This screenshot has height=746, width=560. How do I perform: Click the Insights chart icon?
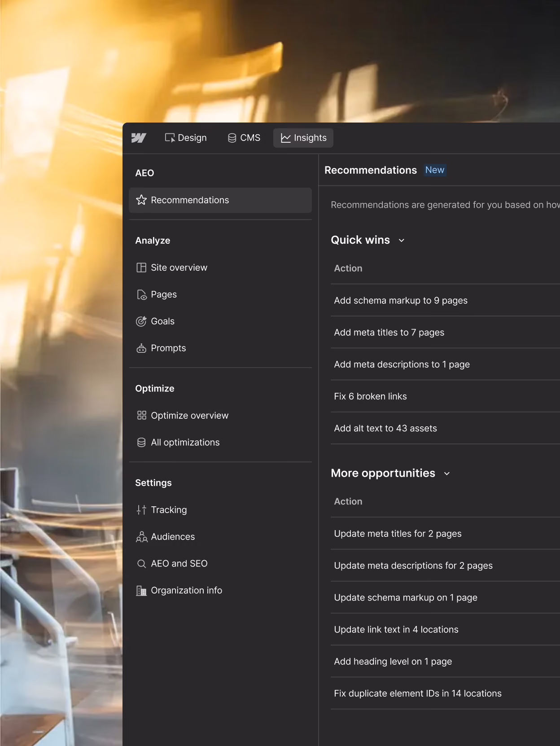click(x=286, y=138)
